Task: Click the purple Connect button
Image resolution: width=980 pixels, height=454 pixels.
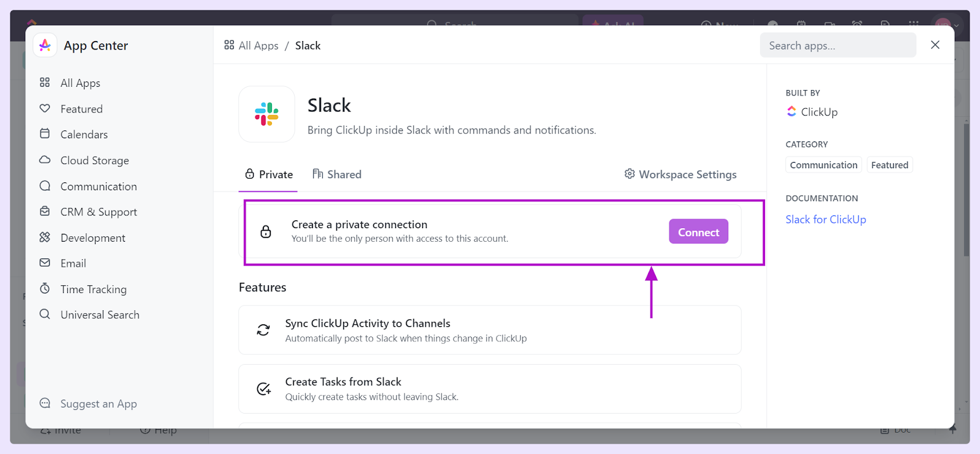Action: (x=698, y=232)
